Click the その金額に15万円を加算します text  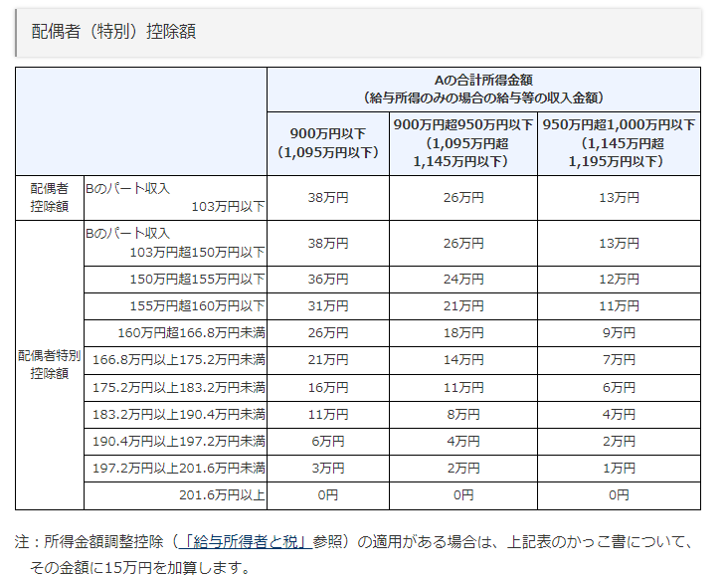(140, 567)
